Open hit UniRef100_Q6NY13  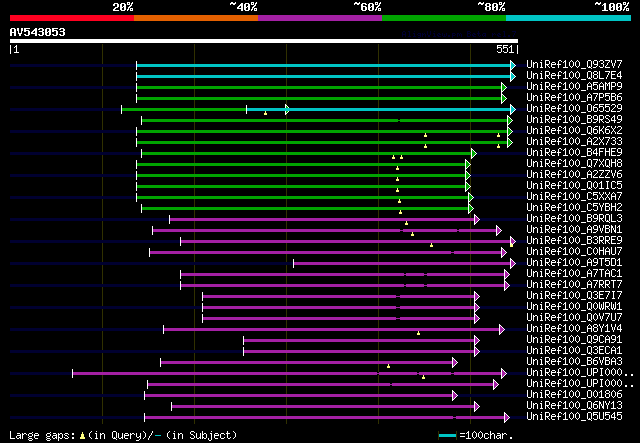(x=574, y=406)
